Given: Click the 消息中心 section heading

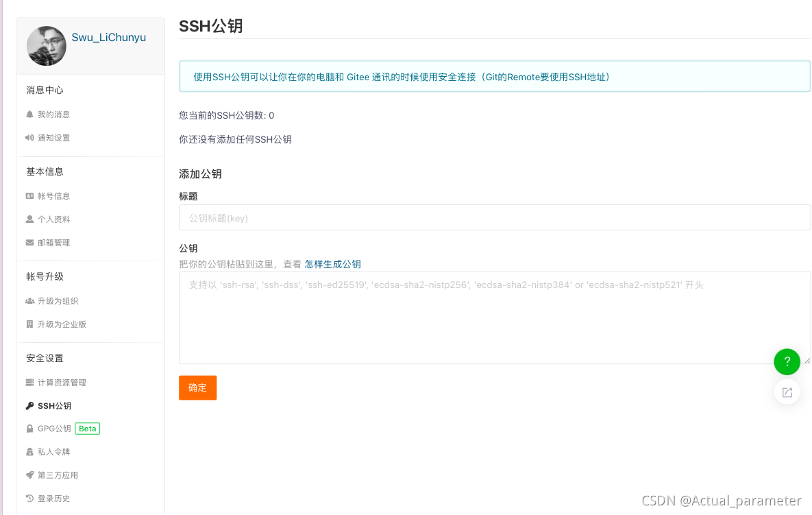Looking at the screenshot, I should 45,90.
